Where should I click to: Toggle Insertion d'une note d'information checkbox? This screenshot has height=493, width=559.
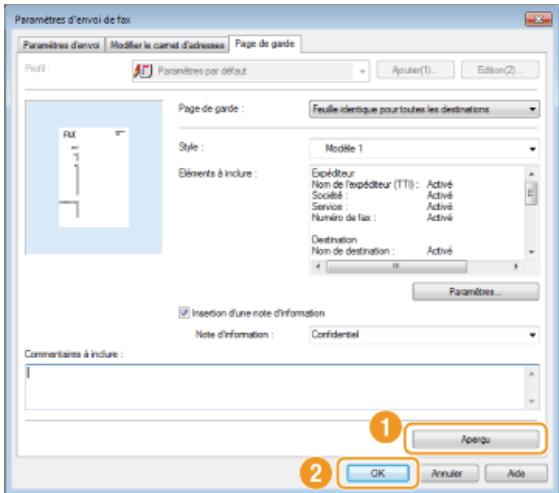point(184,313)
